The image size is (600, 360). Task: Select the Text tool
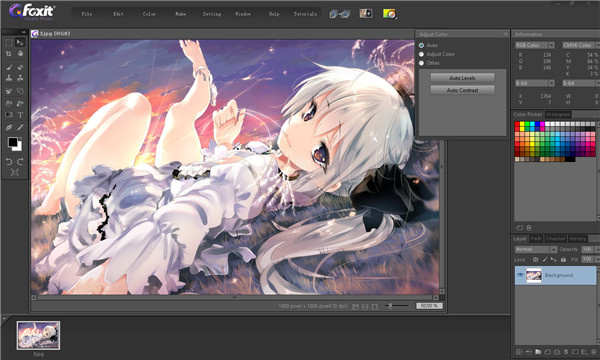point(20,114)
